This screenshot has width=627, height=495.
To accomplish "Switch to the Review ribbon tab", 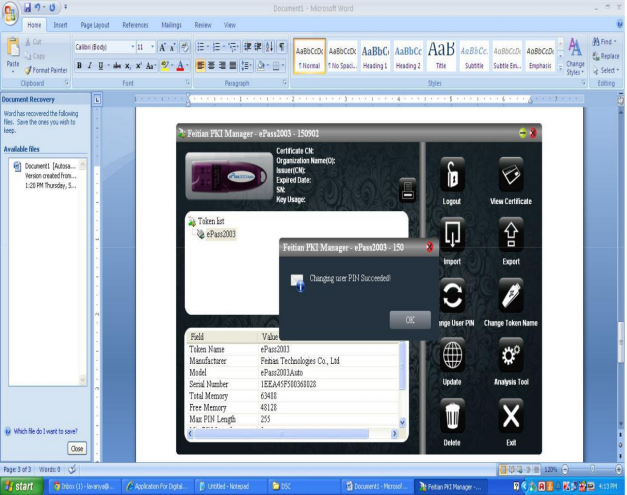I will 203,25.
